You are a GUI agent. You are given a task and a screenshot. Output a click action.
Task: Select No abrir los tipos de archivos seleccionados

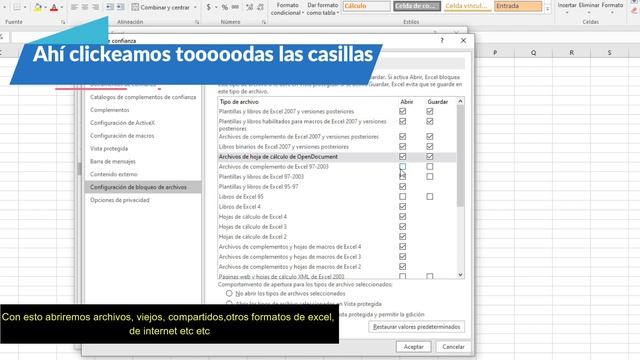tap(229, 293)
